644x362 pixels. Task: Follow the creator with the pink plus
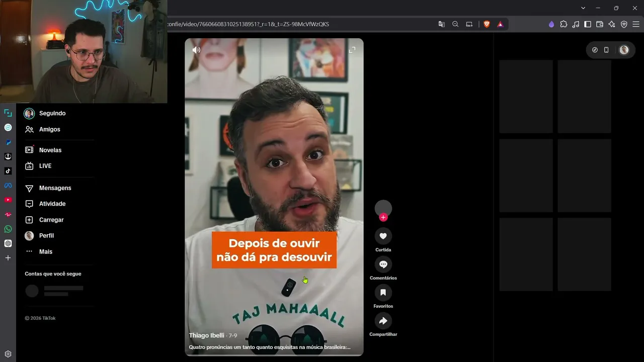click(x=383, y=217)
